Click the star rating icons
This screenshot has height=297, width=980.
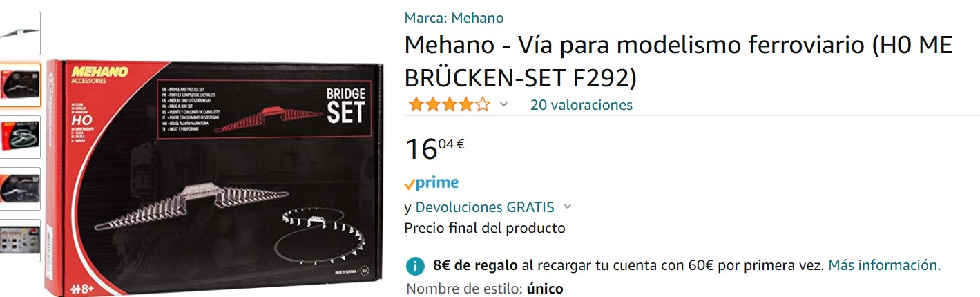[x=448, y=104]
